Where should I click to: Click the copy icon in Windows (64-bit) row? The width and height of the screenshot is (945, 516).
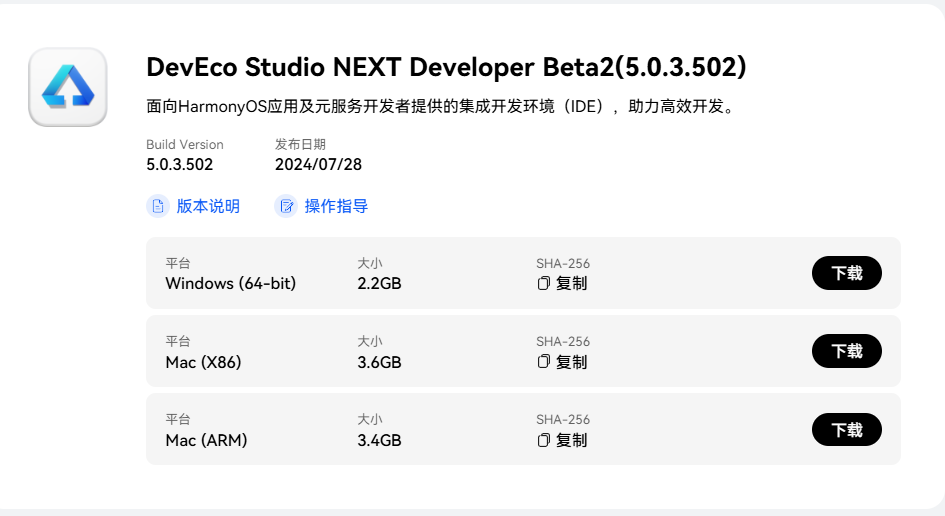544,283
